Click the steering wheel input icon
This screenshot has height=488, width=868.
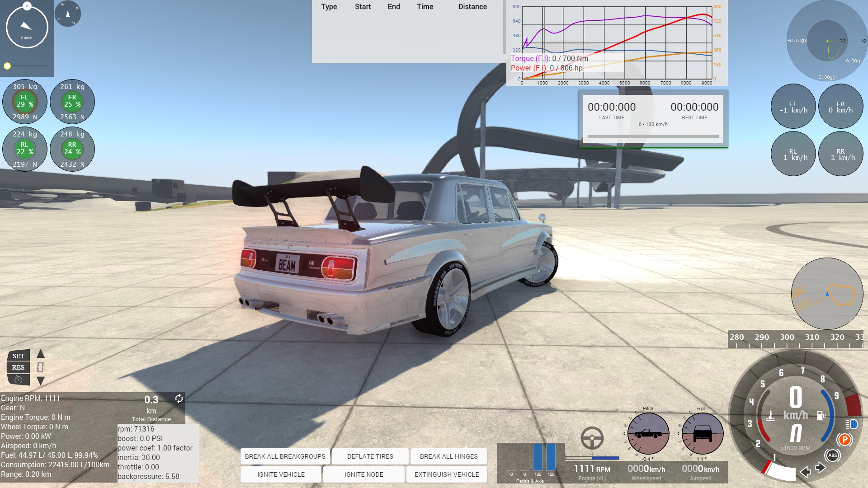(x=592, y=438)
